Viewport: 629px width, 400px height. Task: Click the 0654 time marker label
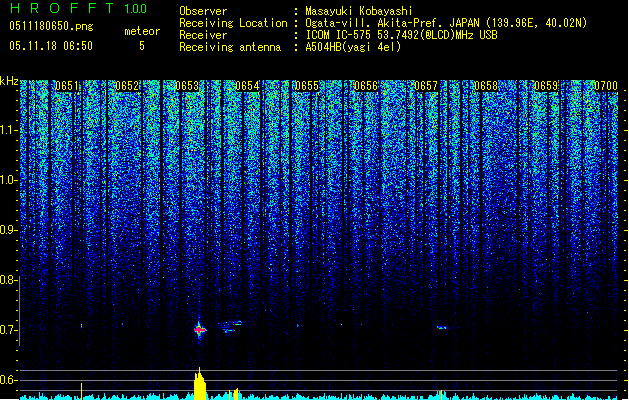point(247,86)
